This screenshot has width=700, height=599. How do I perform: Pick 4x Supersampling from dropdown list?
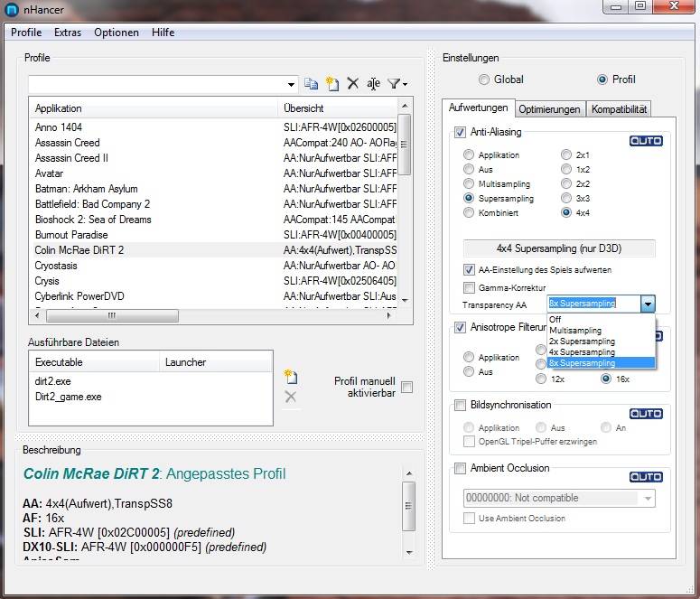(x=601, y=352)
